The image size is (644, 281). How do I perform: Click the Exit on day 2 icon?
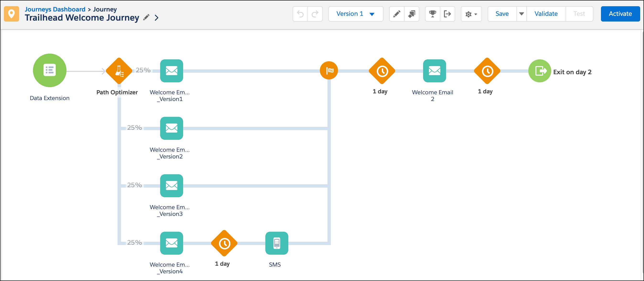pyautogui.click(x=540, y=71)
